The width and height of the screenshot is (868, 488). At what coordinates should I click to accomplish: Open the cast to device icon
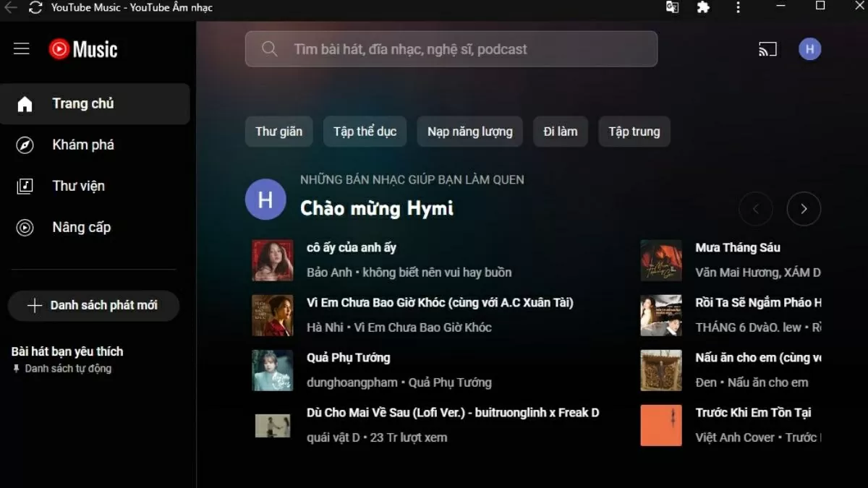pyautogui.click(x=767, y=49)
